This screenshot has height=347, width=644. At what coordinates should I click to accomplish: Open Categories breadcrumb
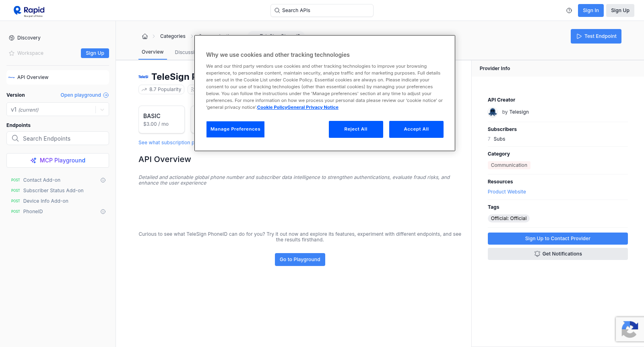tap(173, 36)
